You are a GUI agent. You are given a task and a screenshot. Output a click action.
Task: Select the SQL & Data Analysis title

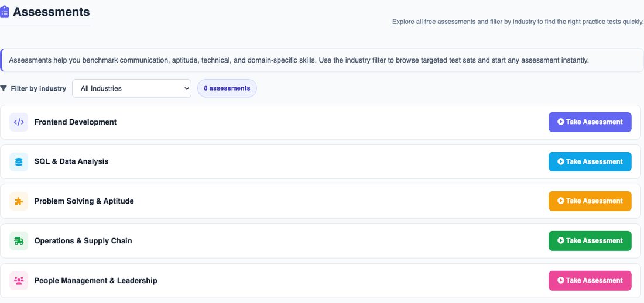pos(71,161)
